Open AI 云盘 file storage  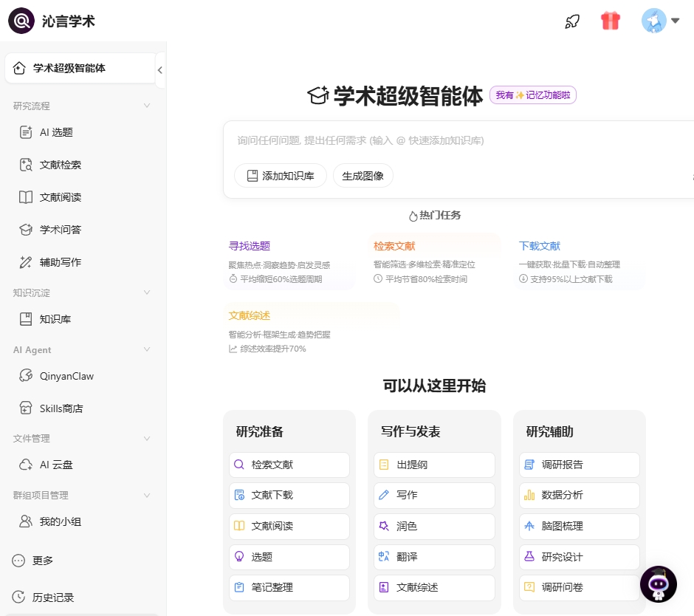click(55, 465)
